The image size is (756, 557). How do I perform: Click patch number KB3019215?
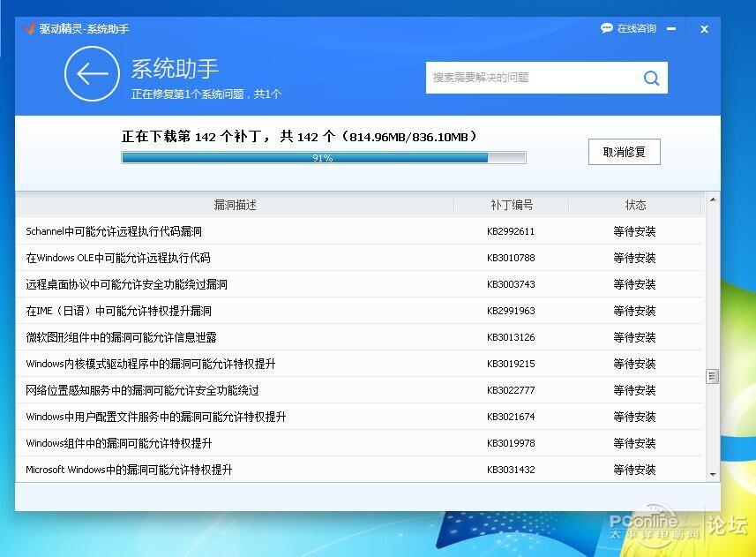click(x=511, y=364)
